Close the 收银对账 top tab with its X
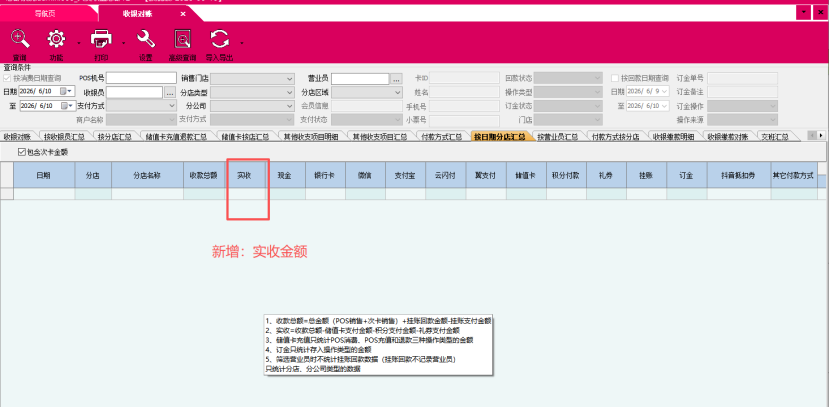The width and height of the screenshot is (829, 407). point(183,14)
